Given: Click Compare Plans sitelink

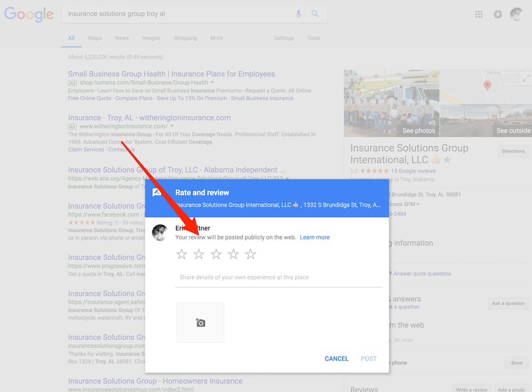Looking at the screenshot, I should coord(134,98).
